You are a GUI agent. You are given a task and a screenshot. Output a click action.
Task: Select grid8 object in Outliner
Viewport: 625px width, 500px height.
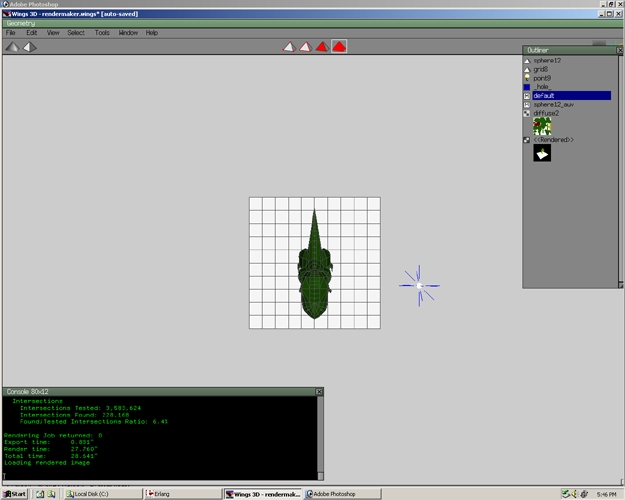pos(540,69)
